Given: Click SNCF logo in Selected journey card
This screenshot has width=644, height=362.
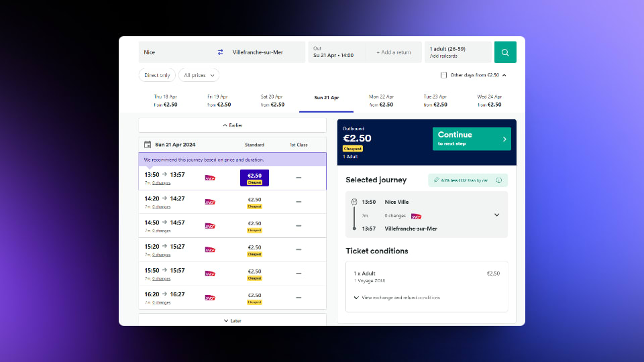Looking at the screenshot, I should (416, 217).
